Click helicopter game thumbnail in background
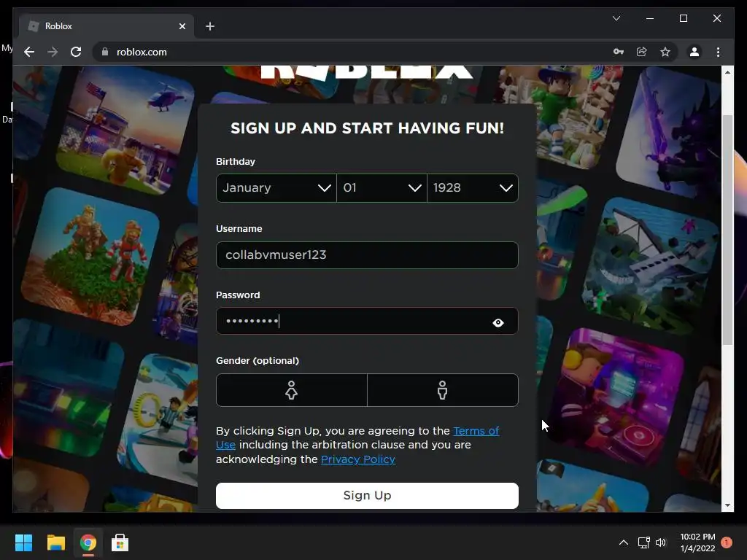 (x=125, y=130)
